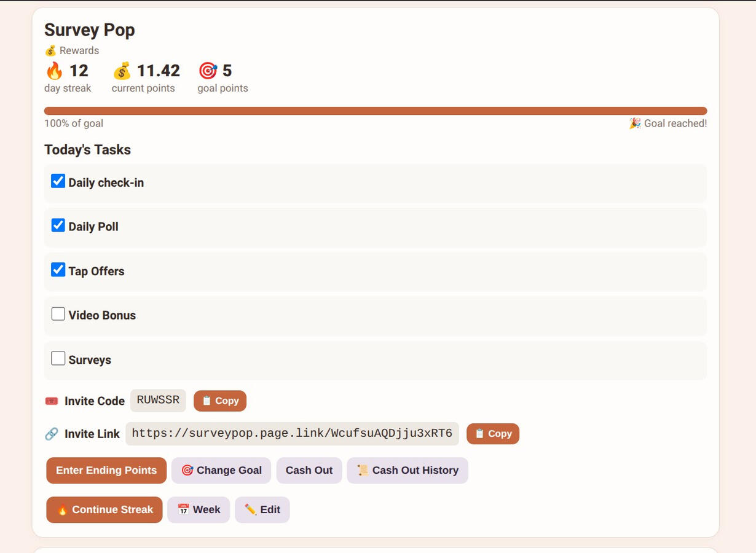Select the surveypop.page.link invite URL
This screenshot has height=553, width=756.
click(x=292, y=434)
